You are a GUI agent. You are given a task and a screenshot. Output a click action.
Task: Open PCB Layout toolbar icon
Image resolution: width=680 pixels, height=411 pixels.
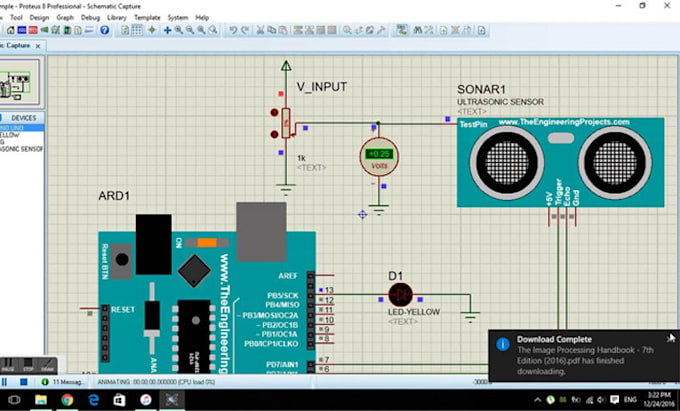click(x=33, y=30)
